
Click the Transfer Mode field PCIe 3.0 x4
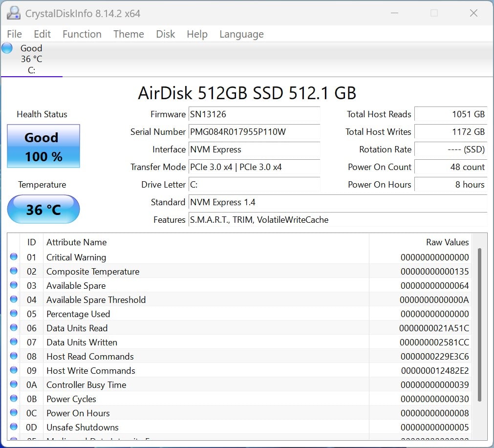pos(254,167)
